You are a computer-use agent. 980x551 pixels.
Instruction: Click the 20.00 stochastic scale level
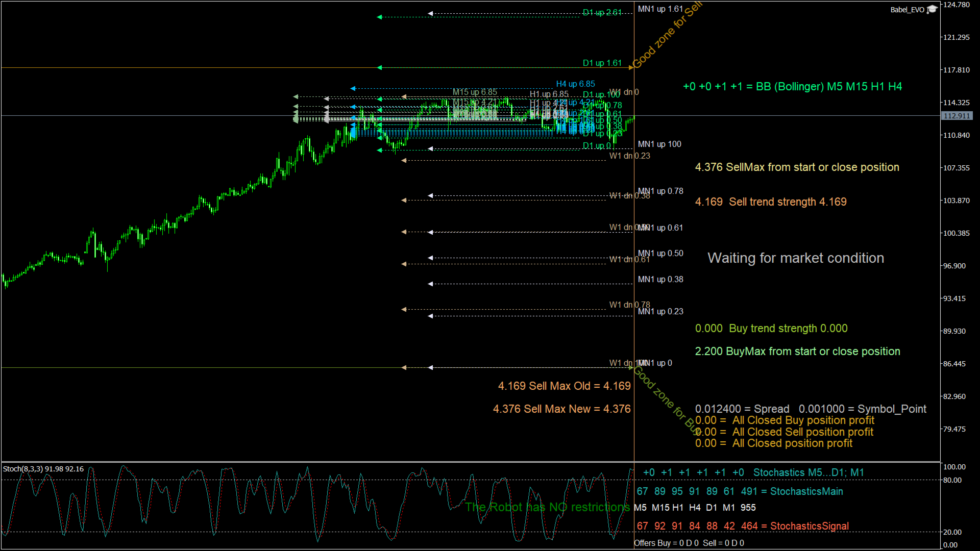(x=952, y=533)
